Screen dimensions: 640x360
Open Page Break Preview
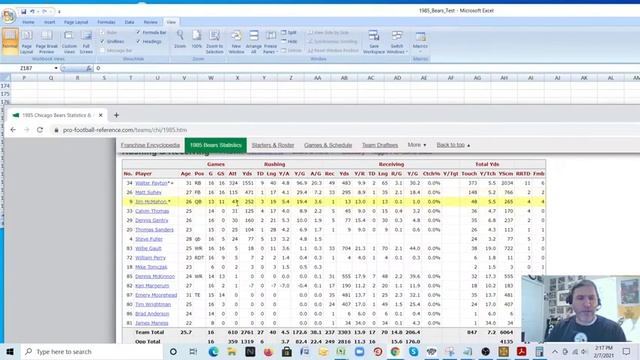(47, 41)
